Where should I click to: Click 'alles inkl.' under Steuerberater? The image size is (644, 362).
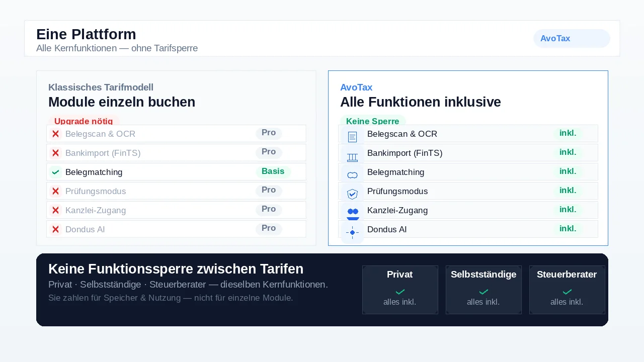(x=567, y=302)
